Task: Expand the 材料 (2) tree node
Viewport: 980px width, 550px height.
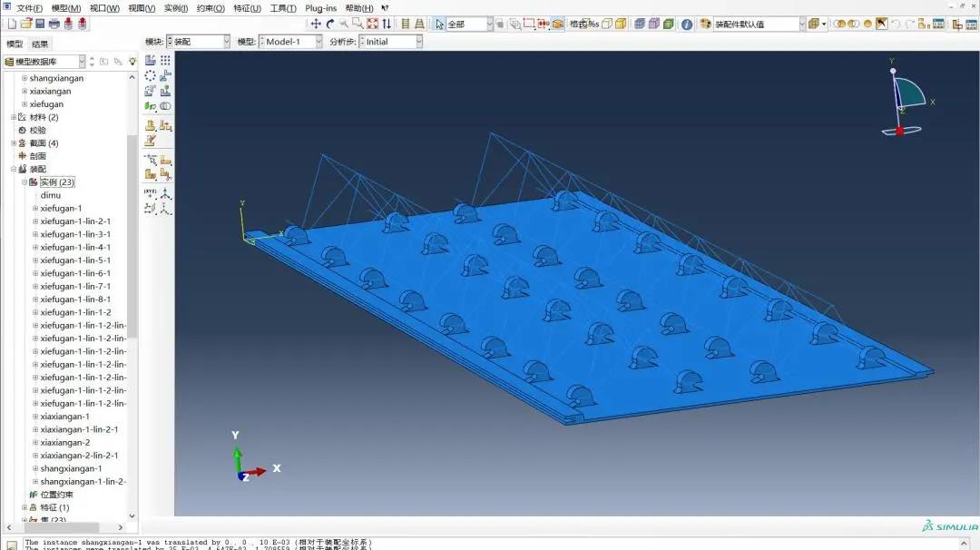Action: (14, 117)
